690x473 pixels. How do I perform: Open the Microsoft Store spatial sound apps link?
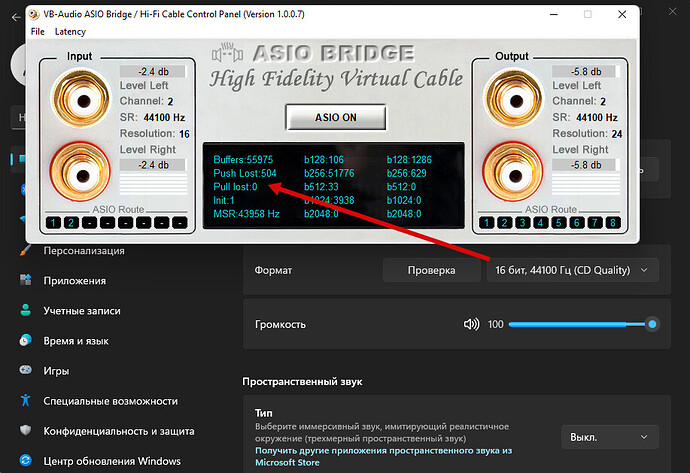[x=383, y=456]
